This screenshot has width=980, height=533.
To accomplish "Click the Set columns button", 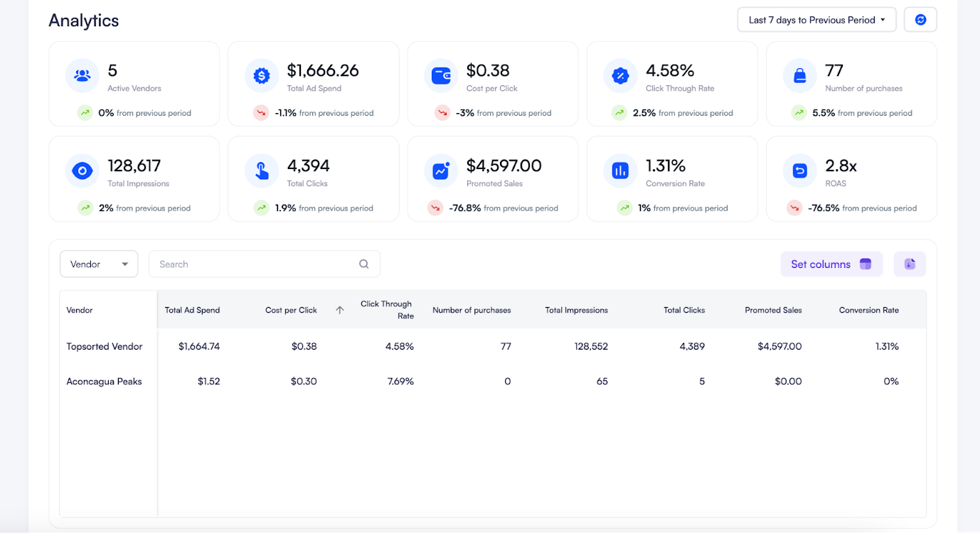I will pyautogui.click(x=831, y=264).
